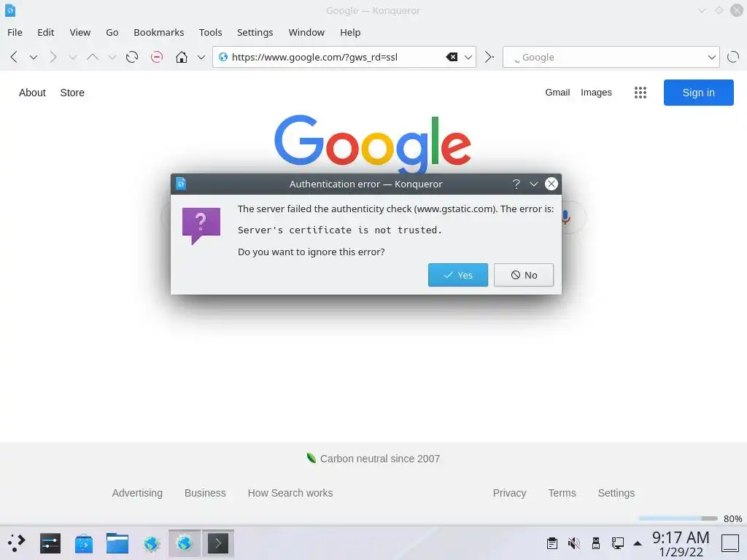The height and width of the screenshot is (560, 747).
Task: Open the Terms footer link
Action: 562,493
